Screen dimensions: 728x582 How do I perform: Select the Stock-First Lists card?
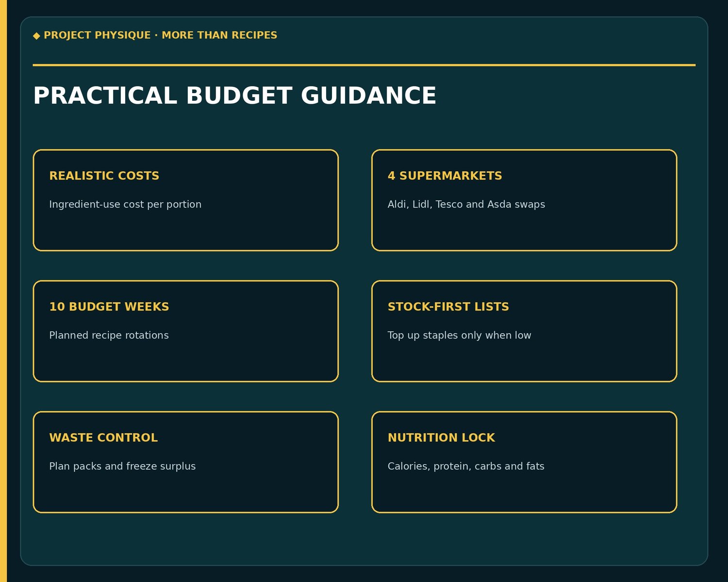click(524, 331)
